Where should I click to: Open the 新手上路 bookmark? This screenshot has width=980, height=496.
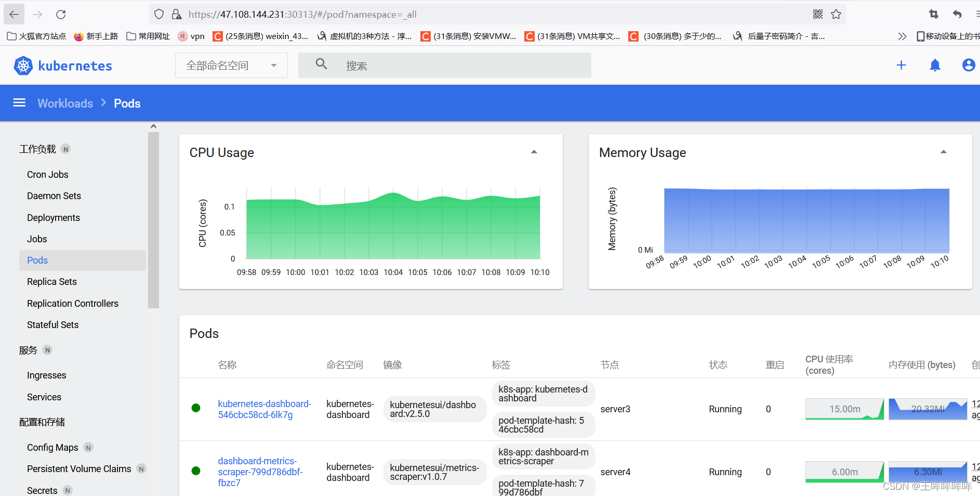96,36
